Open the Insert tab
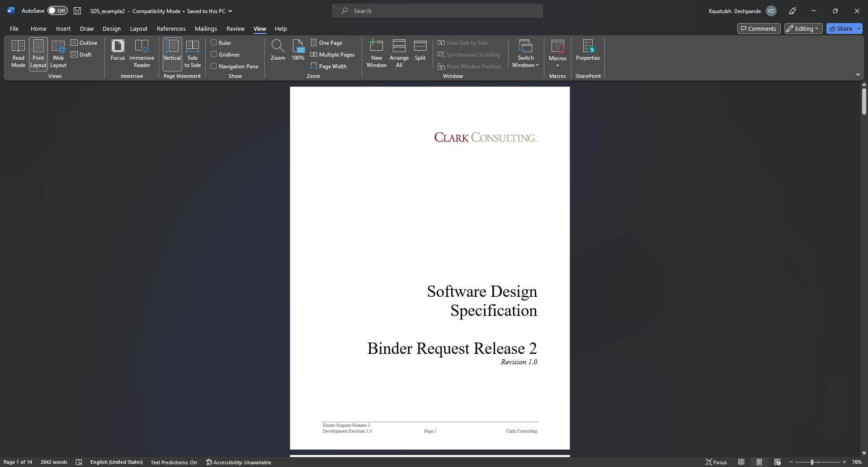Screen dimensions: 868x467 pos(63,29)
